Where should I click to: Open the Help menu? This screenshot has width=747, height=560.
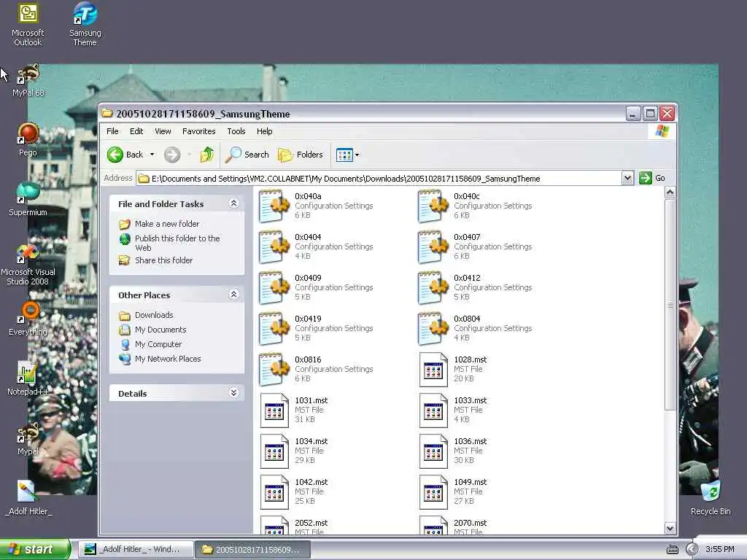(264, 131)
